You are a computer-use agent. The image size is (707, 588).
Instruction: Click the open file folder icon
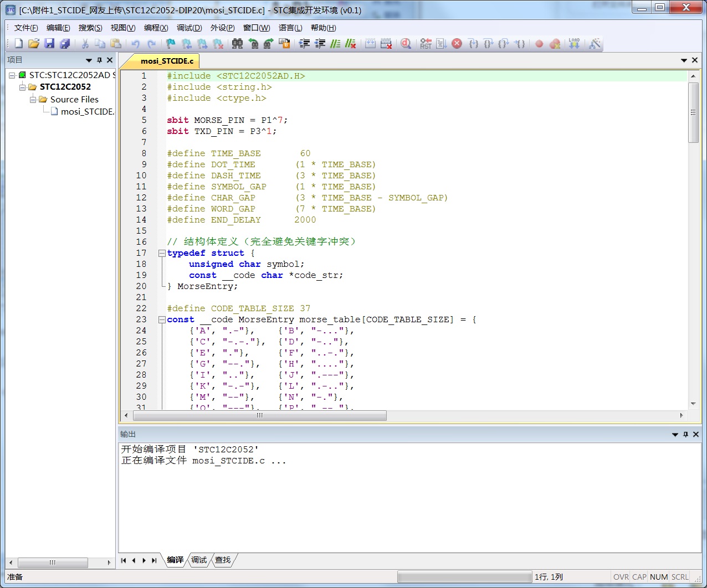tap(34, 44)
